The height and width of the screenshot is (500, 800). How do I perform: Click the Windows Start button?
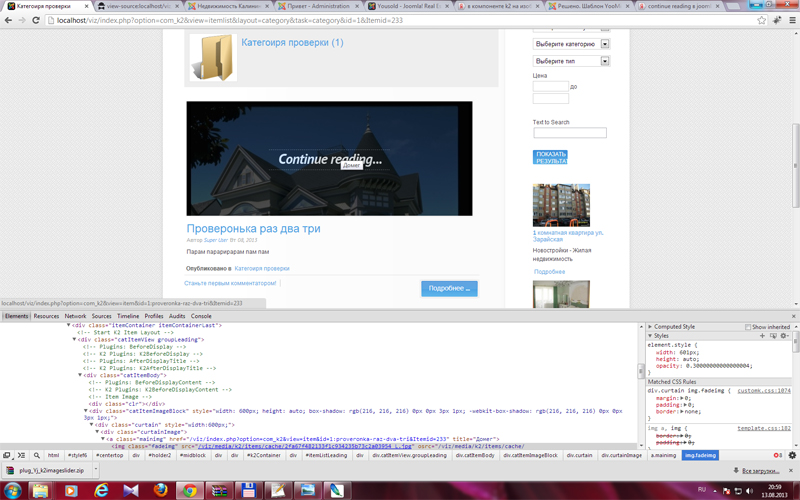(x=12, y=489)
